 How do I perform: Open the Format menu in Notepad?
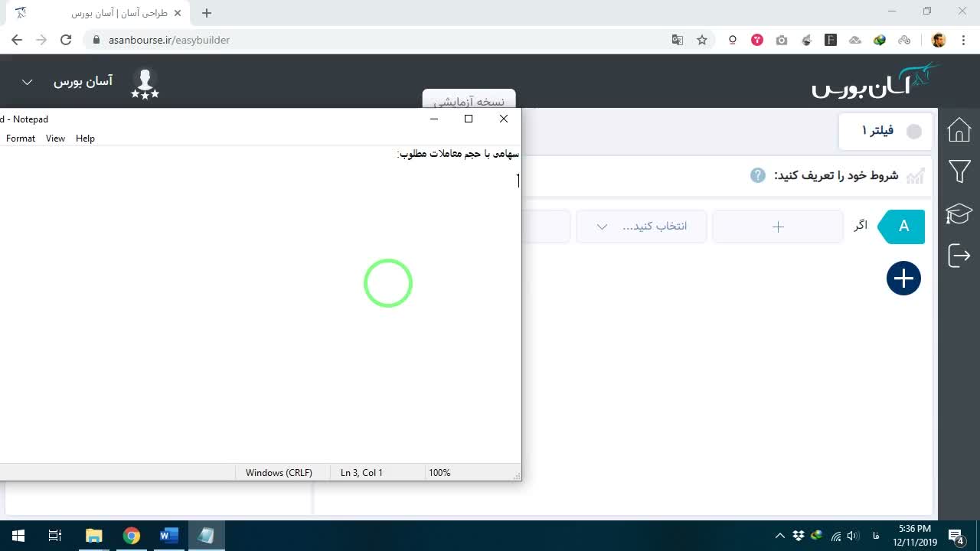[21, 139]
